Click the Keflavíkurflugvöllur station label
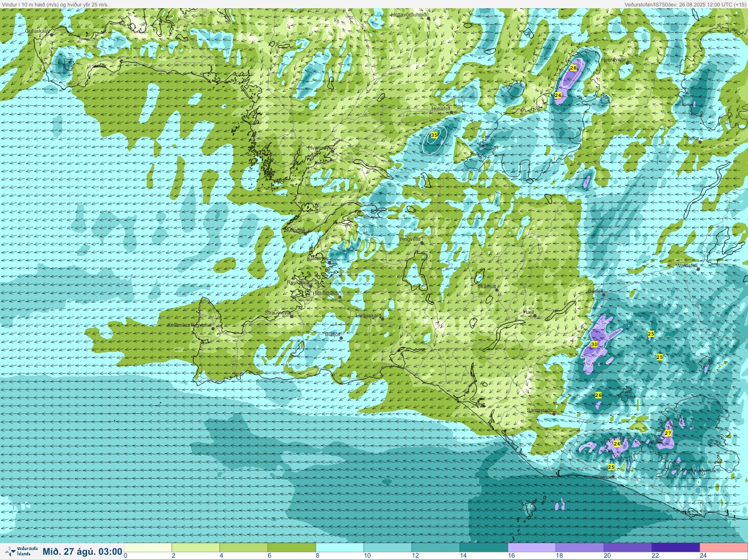Screen dimensions: 748x560 tap(188, 324)
